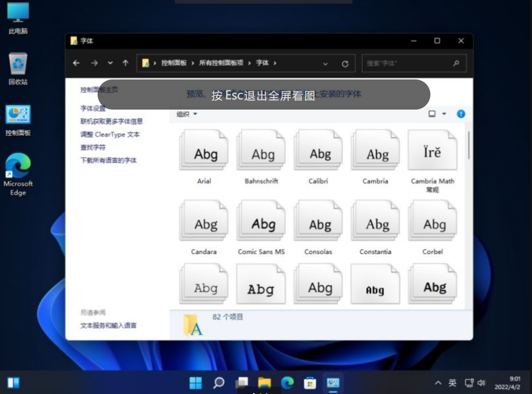Screen dimensions: 532x394
Task: Open Task View on taskbar
Action: 241,383
